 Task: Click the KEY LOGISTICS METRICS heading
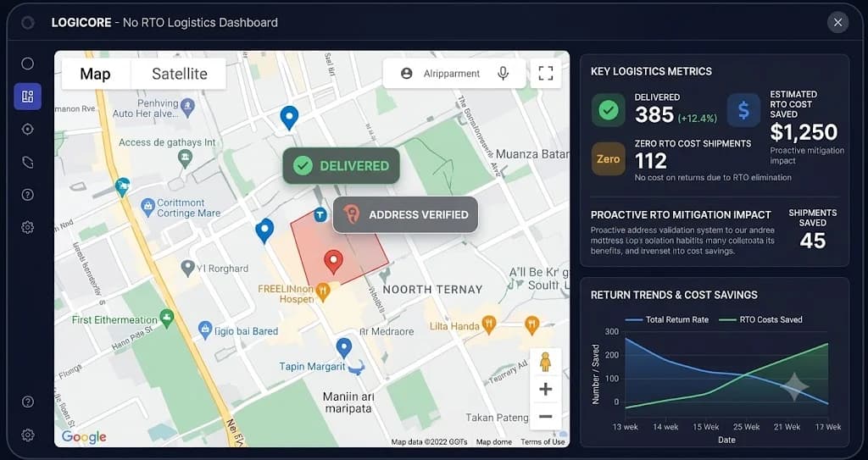[x=652, y=71]
